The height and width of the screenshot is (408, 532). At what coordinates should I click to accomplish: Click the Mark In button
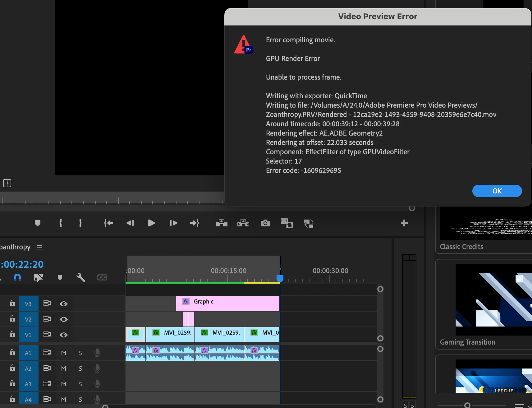(61, 223)
